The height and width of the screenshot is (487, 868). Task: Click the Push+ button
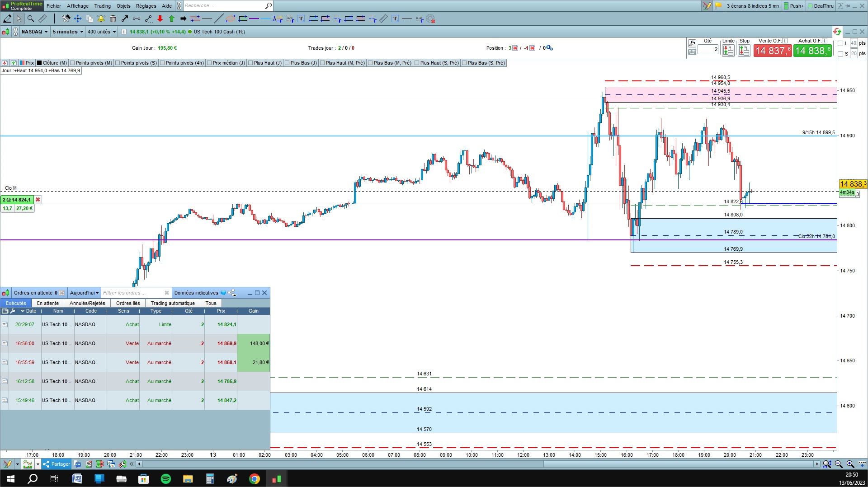tap(794, 6)
